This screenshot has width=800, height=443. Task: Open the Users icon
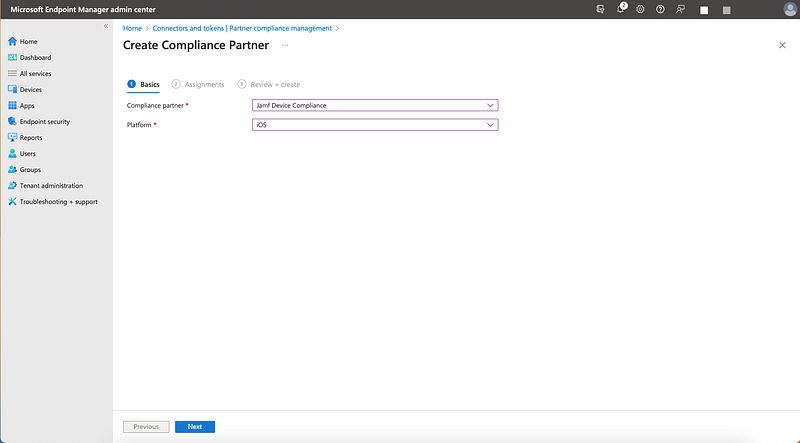[x=12, y=154]
